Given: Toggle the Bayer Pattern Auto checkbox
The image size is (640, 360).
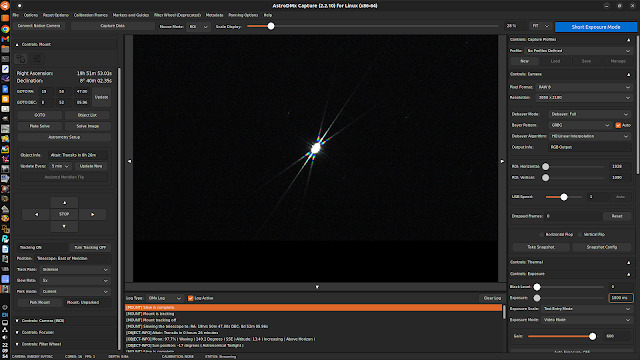Looking at the screenshot, I should point(618,125).
